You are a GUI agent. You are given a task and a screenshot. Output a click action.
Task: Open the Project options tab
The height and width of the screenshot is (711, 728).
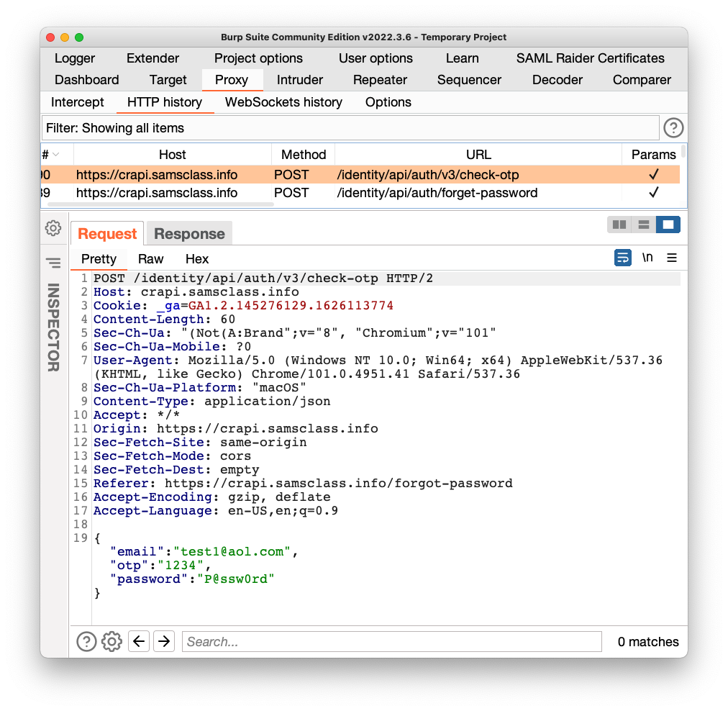258,58
